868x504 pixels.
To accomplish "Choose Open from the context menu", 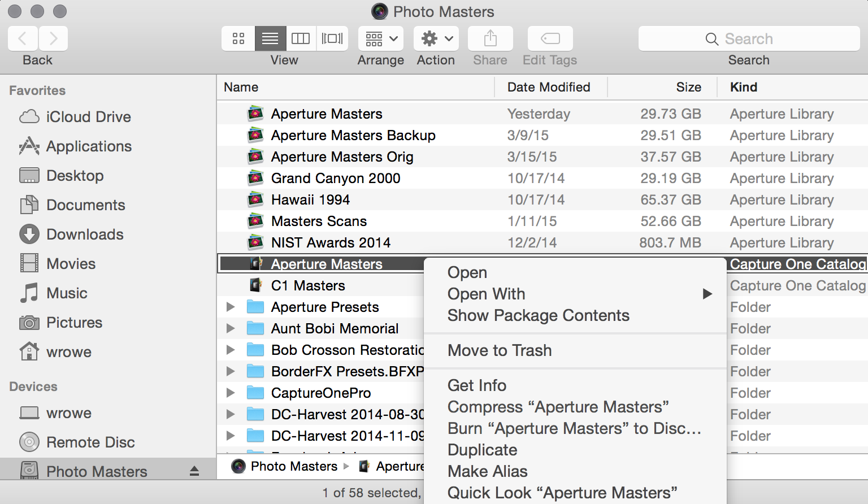I will click(x=575, y=272).
